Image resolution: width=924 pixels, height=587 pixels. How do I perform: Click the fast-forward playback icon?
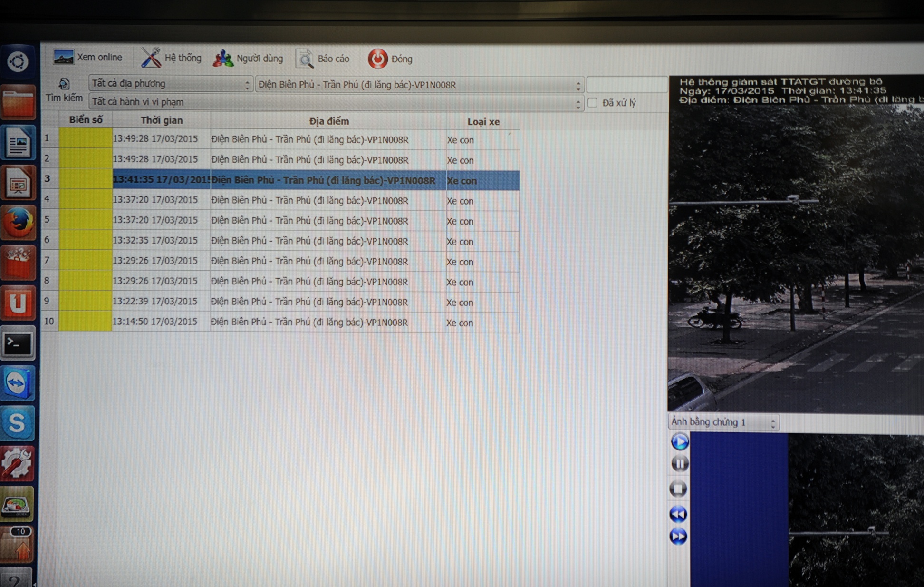pos(678,537)
